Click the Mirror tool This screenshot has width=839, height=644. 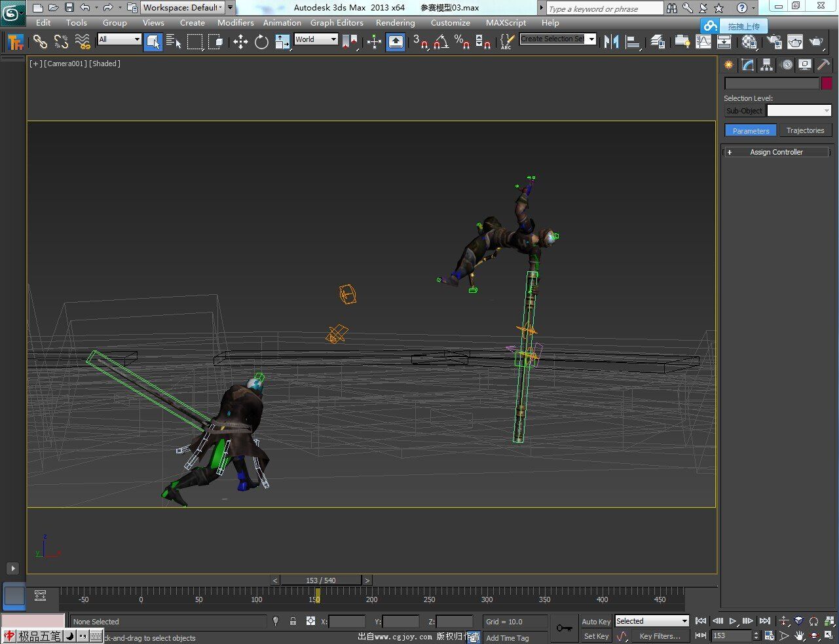pos(611,42)
